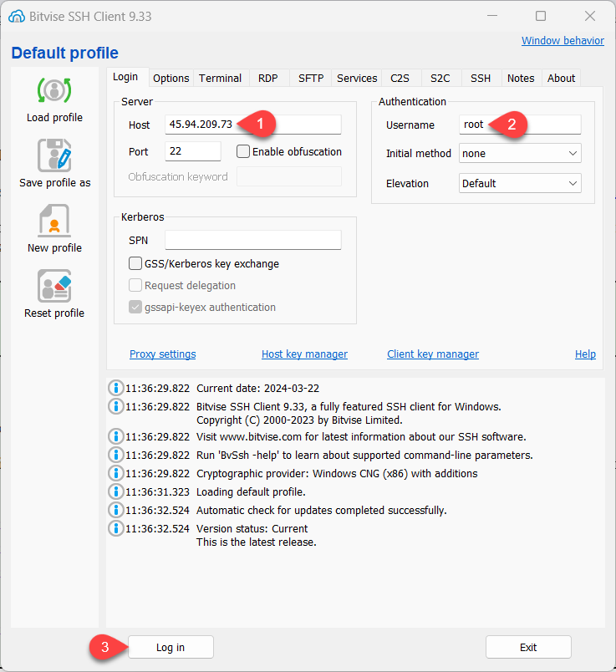Open the SFTP tab
This screenshot has width=616, height=672.
[311, 78]
